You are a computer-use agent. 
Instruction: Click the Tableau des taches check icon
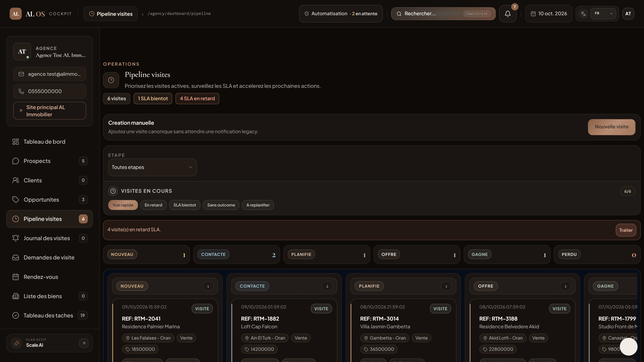tap(15, 316)
